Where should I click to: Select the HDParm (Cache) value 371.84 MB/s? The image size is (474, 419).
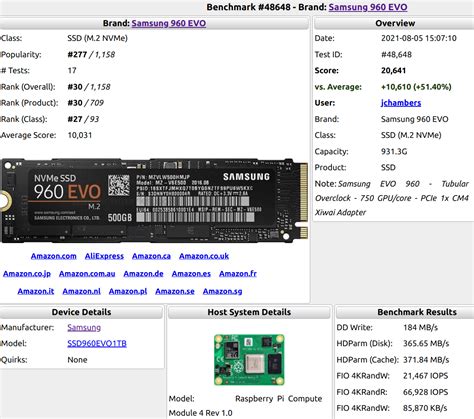(426, 360)
